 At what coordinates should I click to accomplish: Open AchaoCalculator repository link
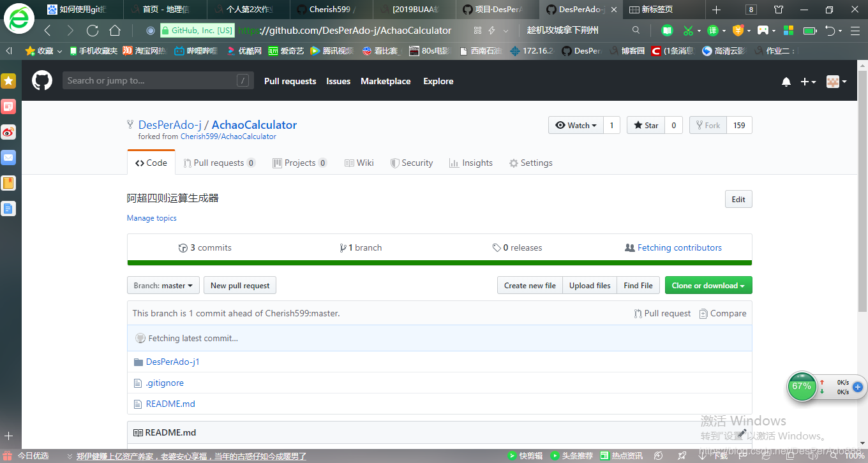(254, 125)
